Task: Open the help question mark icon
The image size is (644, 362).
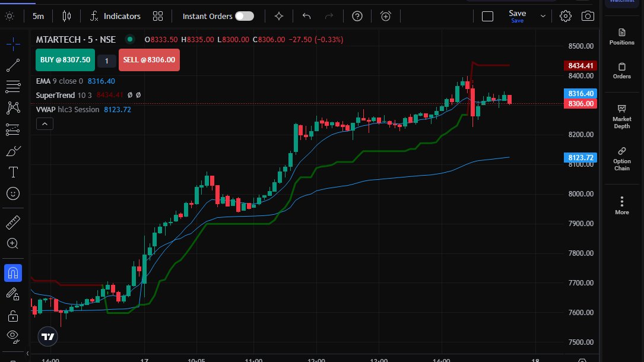Action: (357, 16)
